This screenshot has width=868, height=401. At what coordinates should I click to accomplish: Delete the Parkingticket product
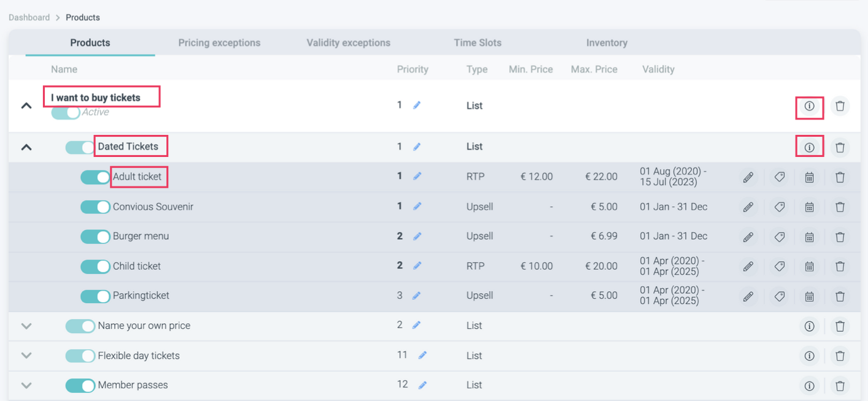(x=840, y=296)
